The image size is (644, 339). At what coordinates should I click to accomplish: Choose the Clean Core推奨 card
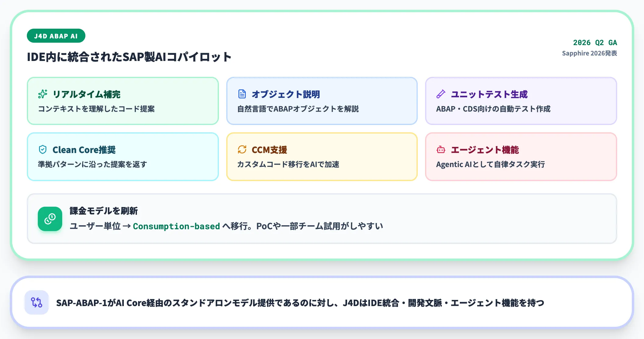pos(123,157)
